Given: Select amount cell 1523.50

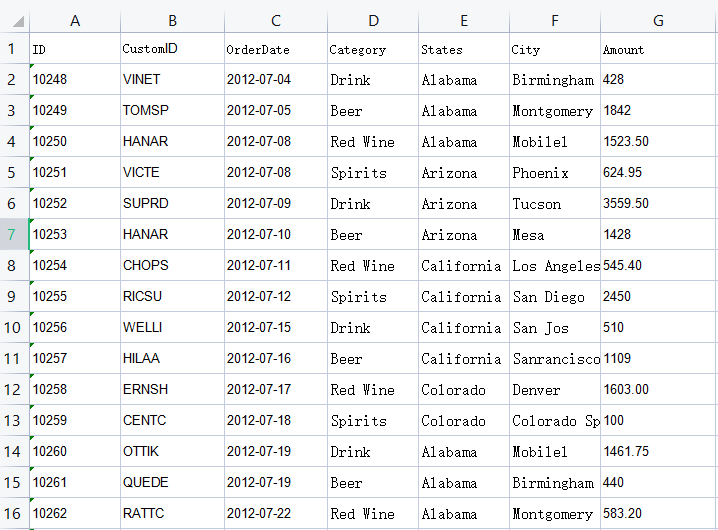Looking at the screenshot, I should 658,142.
